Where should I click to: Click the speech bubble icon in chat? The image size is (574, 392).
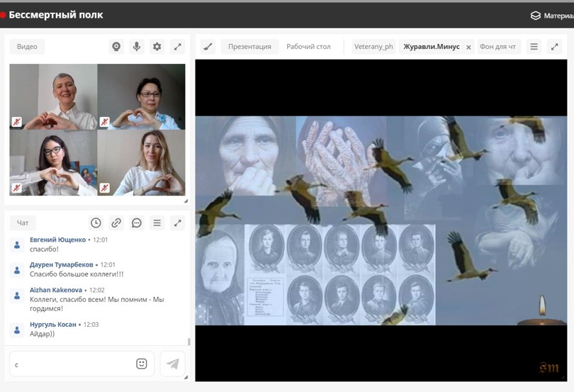tap(137, 223)
